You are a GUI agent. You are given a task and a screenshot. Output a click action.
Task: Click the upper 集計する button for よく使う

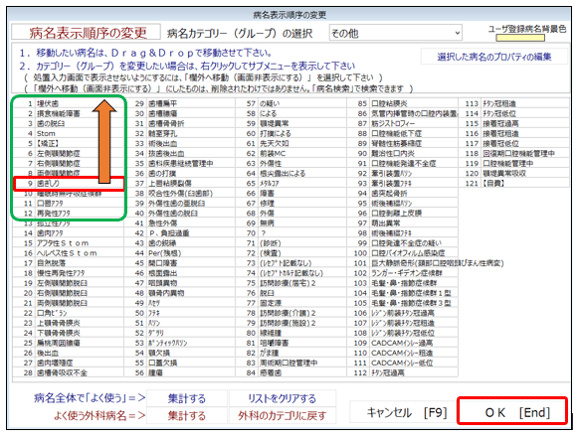pos(186,398)
